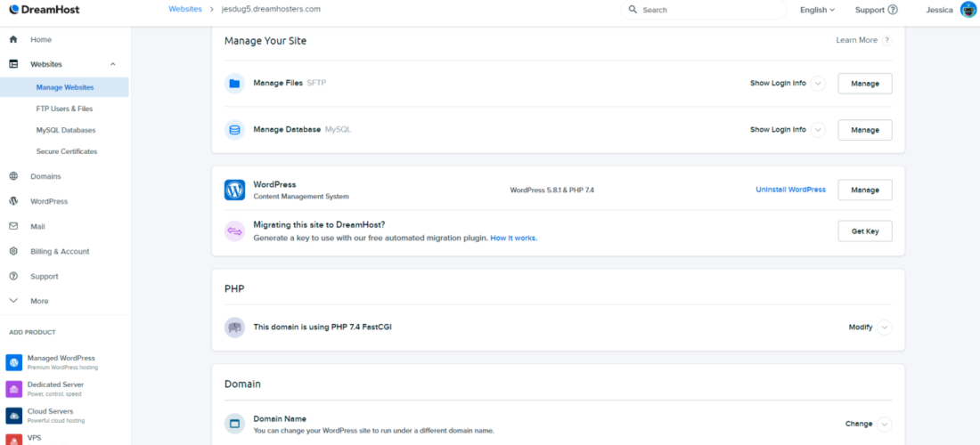Click 'WordPress 5.8.1 & PHP 7.4' text
Screen dimensions: 980x445
coord(551,189)
